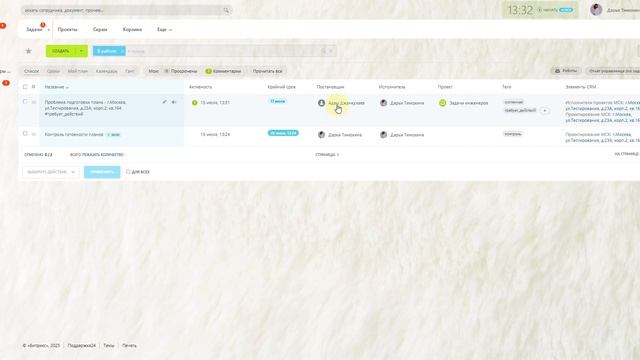The width and height of the screenshot is (640, 360).
Task: Click the red notification badge on Задачи
Action: [x=43, y=25]
